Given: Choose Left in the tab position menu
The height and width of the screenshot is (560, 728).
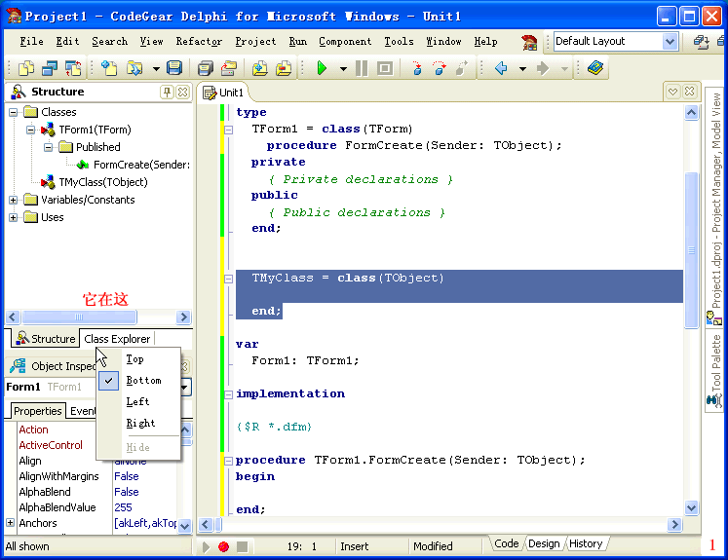Looking at the screenshot, I should [x=138, y=402].
